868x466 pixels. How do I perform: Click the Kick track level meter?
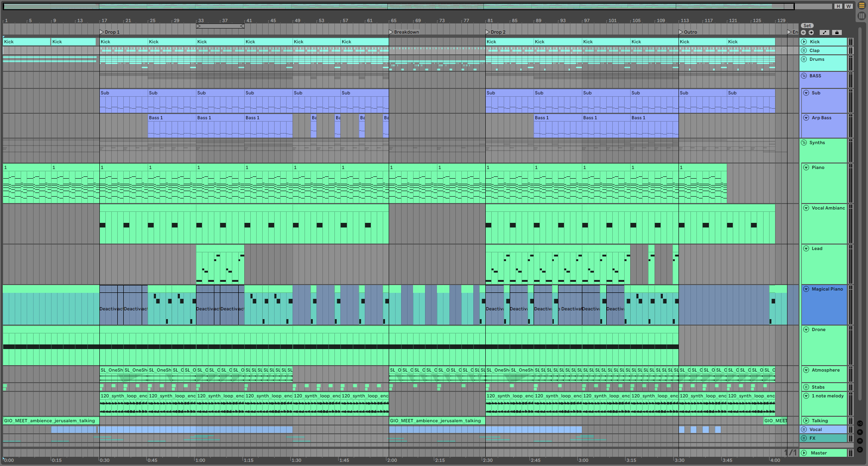pos(851,42)
